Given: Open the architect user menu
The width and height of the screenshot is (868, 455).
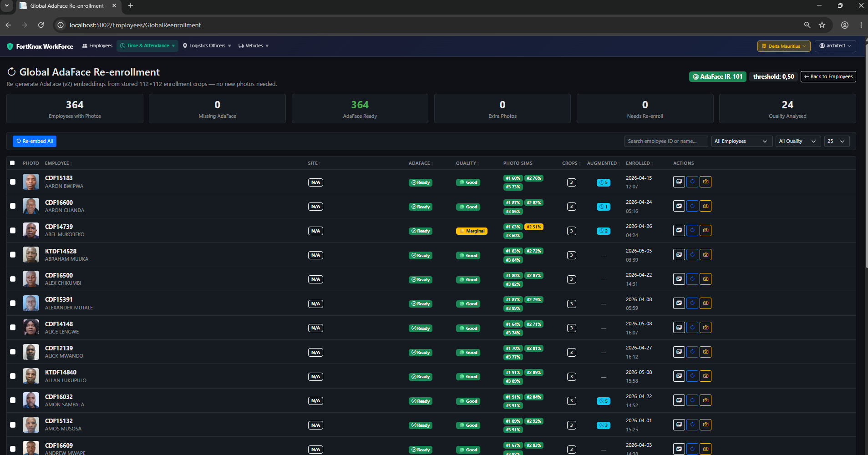Looking at the screenshot, I should click(835, 46).
